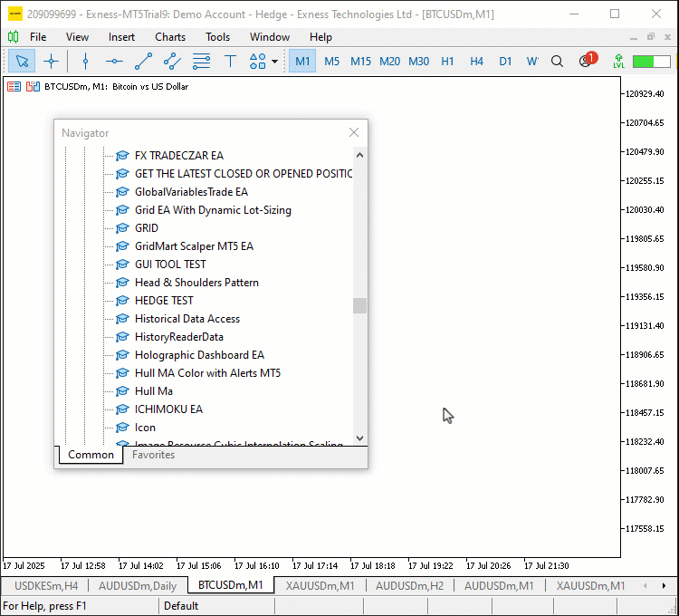Select GUI TOOL TEST advisor
679x616 pixels.
170,265
